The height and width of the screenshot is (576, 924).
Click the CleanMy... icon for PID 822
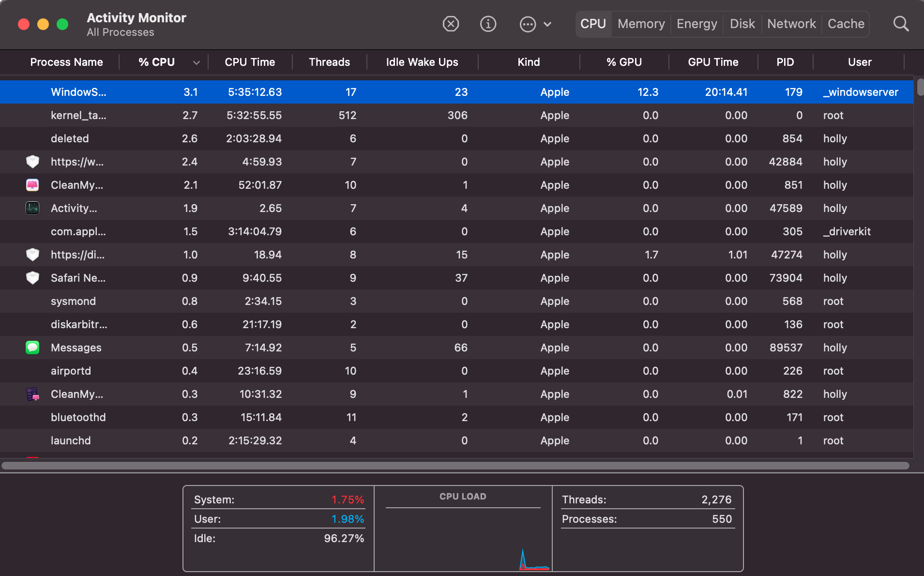coord(32,394)
